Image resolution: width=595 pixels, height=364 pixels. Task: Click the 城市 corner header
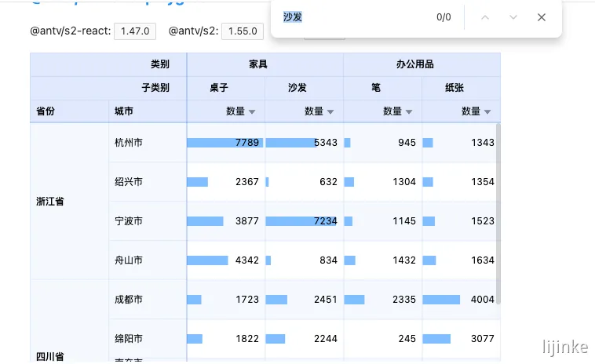pyautogui.click(x=148, y=111)
